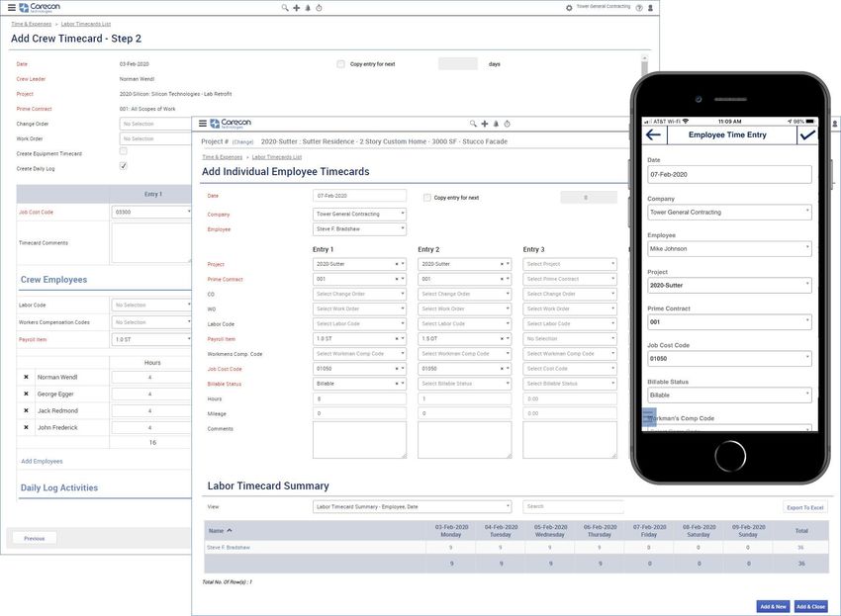Screen dimensions: 841x616
Task: Sort Labor Timecard Summary by Name arrow
Action: click(x=230, y=530)
